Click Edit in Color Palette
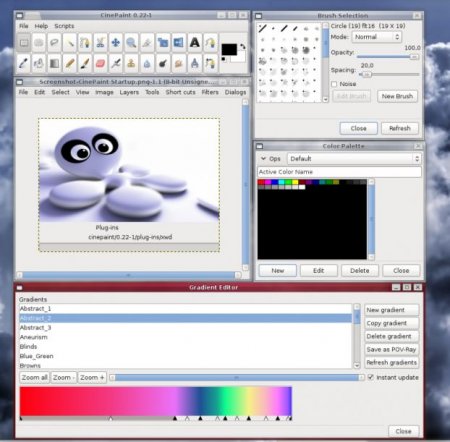450x442 pixels. tap(318, 271)
